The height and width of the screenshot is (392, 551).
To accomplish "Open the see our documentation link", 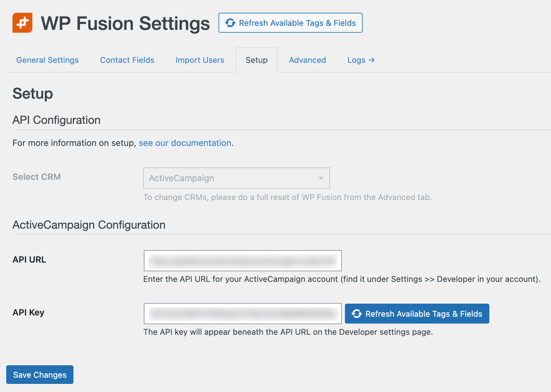I will tap(185, 143).
